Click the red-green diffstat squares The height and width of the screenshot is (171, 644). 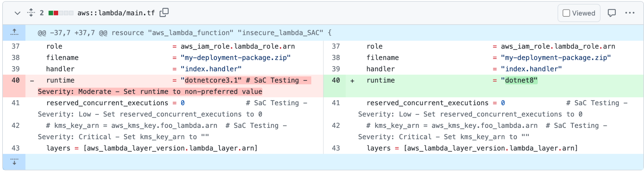[x=61, y=13]
